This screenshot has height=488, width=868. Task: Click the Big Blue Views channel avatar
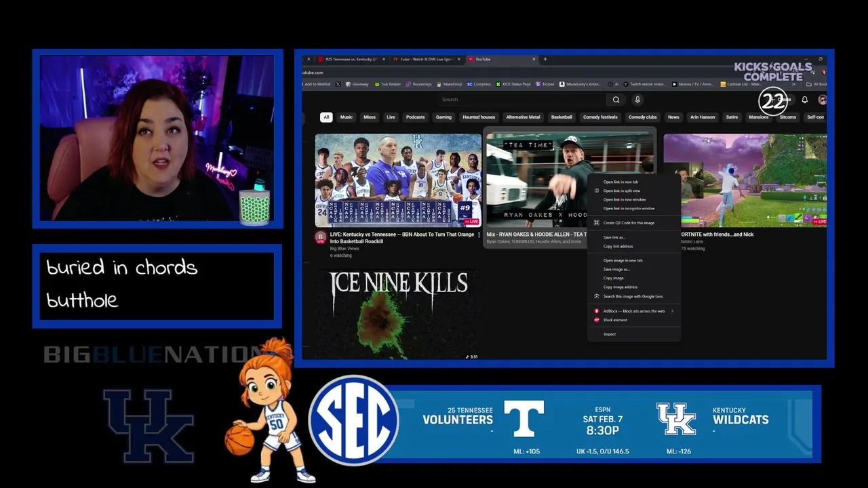(320, 237)
